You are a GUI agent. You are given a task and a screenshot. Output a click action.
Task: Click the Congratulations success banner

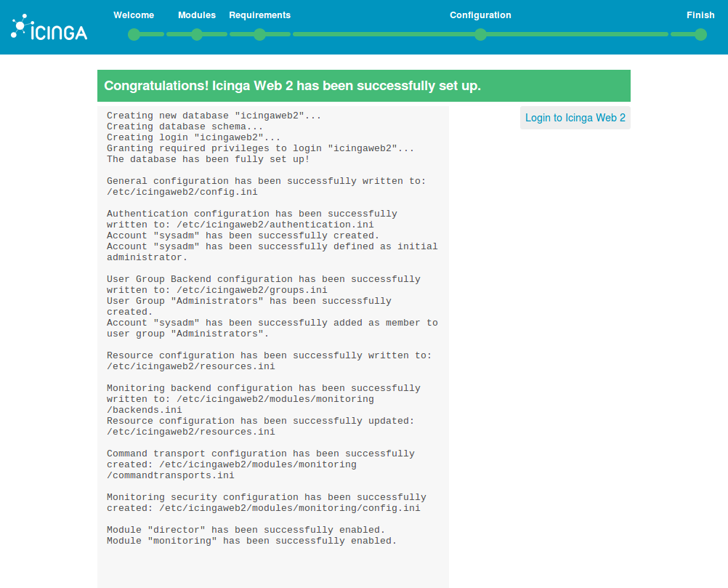point(364,86)
